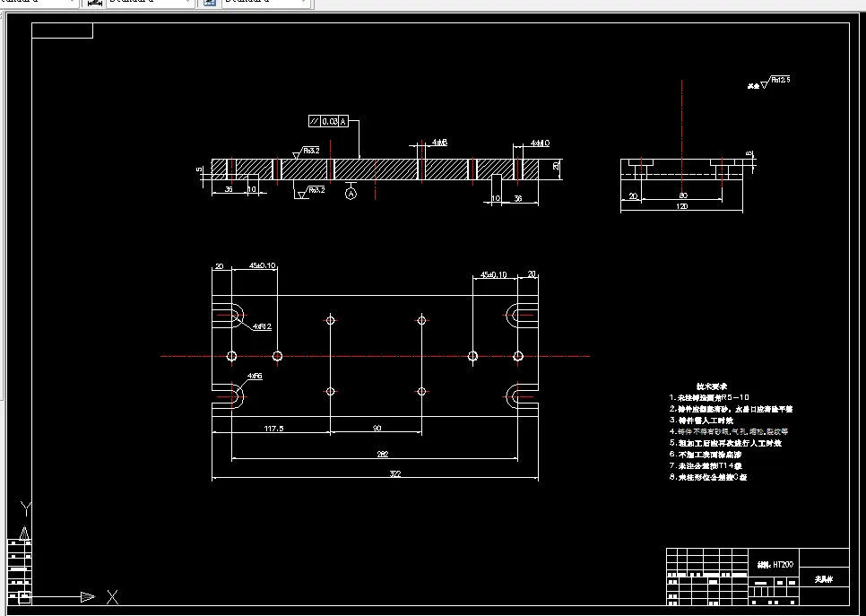Click the dimension style icon in top toolbar
The image size is (866, 616).
(95, 3)
